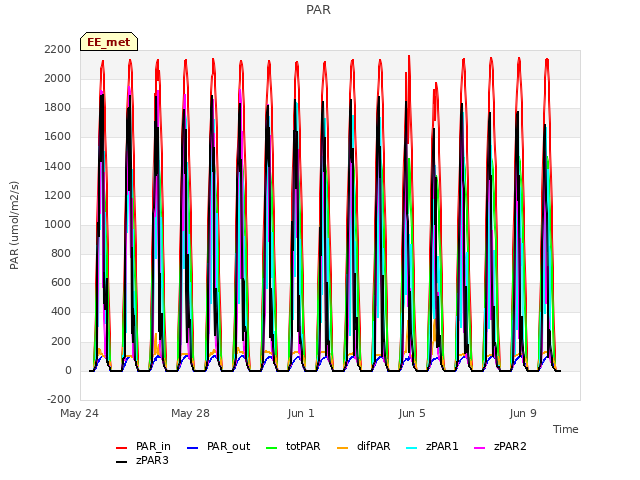Screen dimensions: 640x480
Task: Click the 1200 y-axis tick label
Action: [x=58, y=196]
